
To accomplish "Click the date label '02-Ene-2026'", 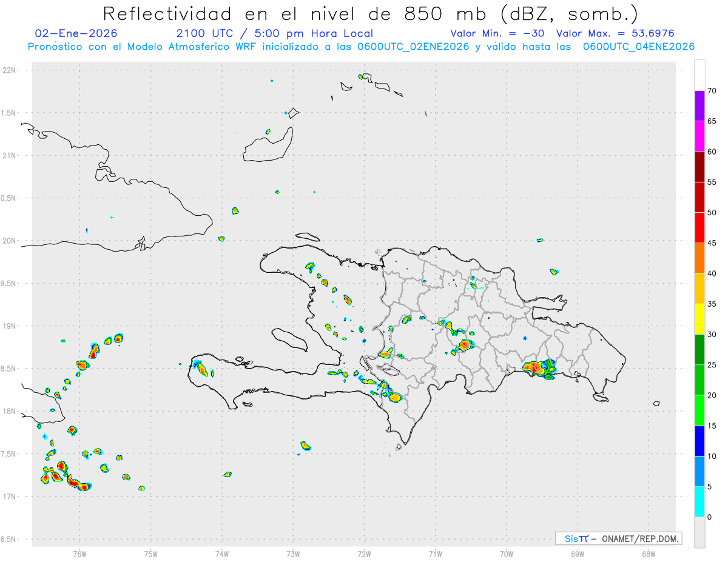I will click(76, 33).
